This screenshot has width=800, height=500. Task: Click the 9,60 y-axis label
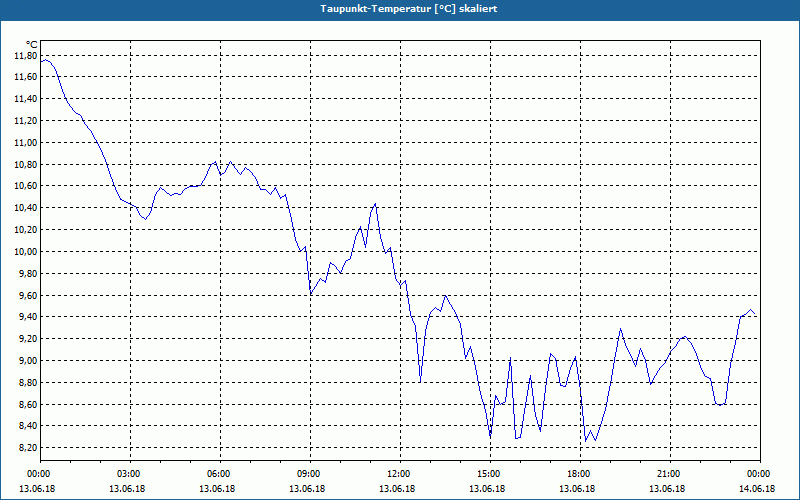(27, 296)
